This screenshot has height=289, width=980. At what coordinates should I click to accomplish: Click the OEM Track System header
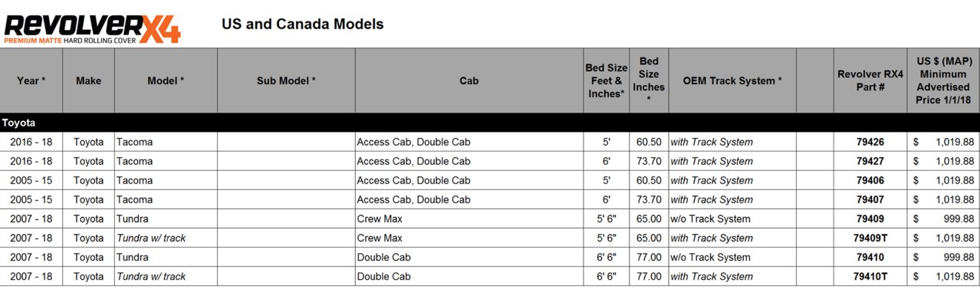click(x=732, y=80)
